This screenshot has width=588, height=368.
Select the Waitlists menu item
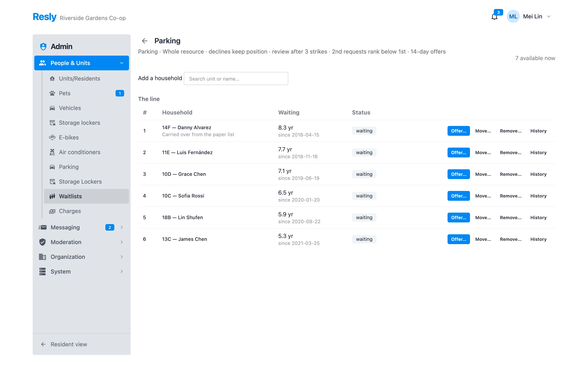coord(87,196)
